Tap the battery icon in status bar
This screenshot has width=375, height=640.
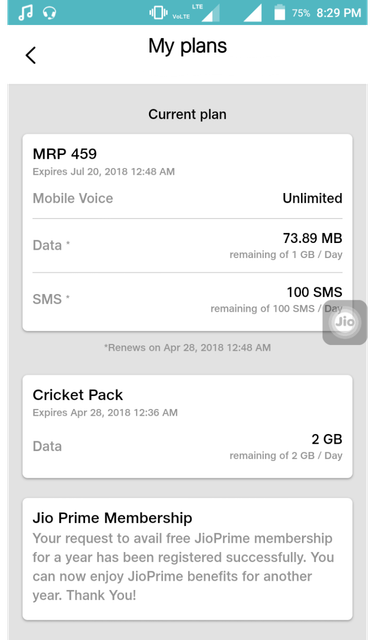tap(280, 12)
